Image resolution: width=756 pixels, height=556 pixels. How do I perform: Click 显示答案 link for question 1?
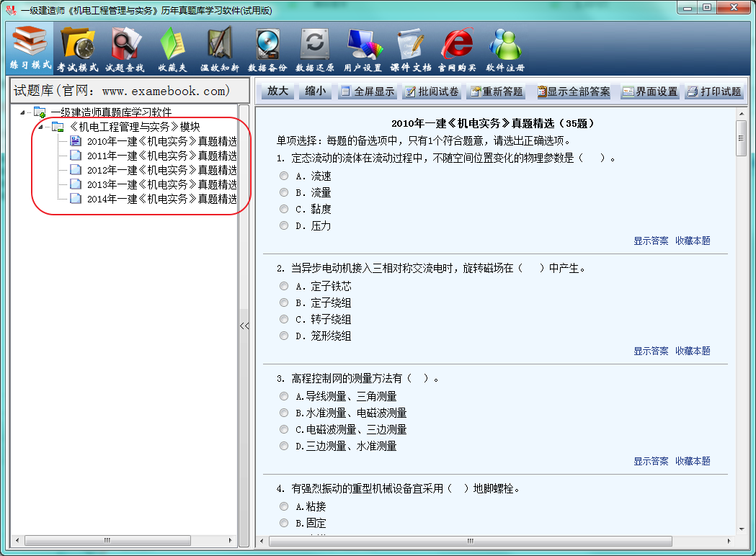click(x=651, y=241)
